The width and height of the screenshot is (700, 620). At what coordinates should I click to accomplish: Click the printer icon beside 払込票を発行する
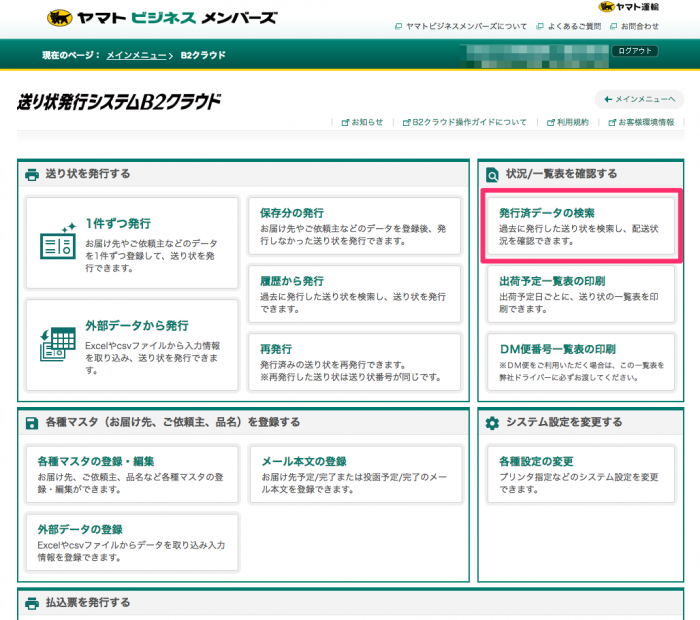(x=32, y=603)
